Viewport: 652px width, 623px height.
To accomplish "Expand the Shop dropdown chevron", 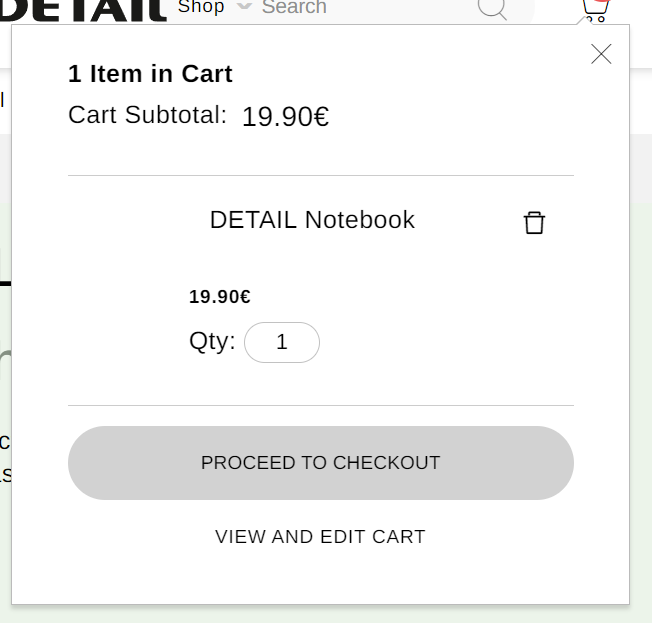I will (x=244, y=7).
